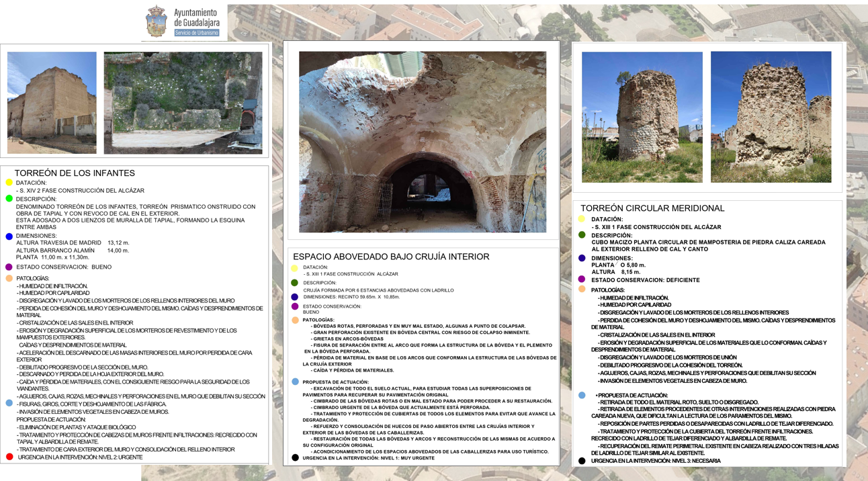868x481 pixels.
Task: Click the Servicio de Urbanismo blue label
Action: 196,33
